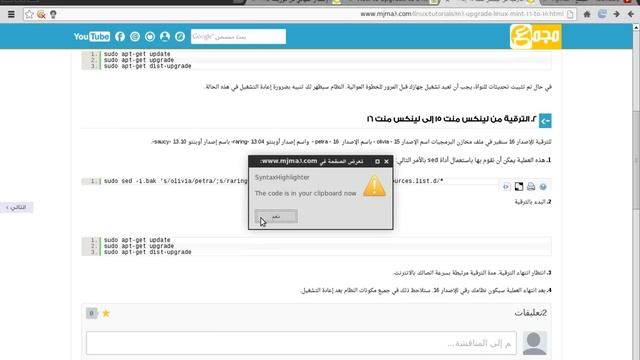Print the sed code block
This screenshot has width=640, height=360.
(531, 187)
